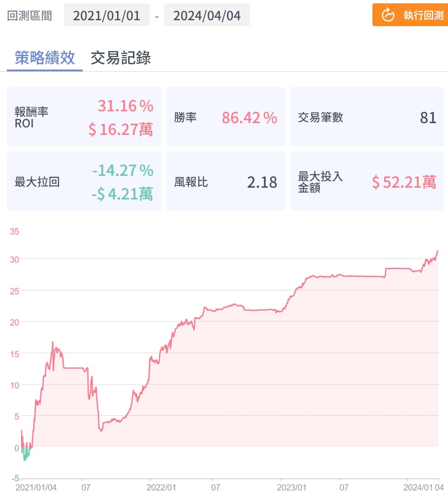
Task: Click the curve's final peak at far right
Action: tap(437, 251)
